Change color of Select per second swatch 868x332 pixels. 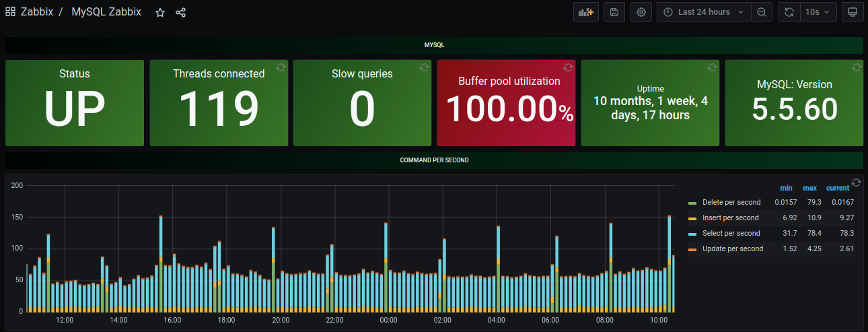692,234
